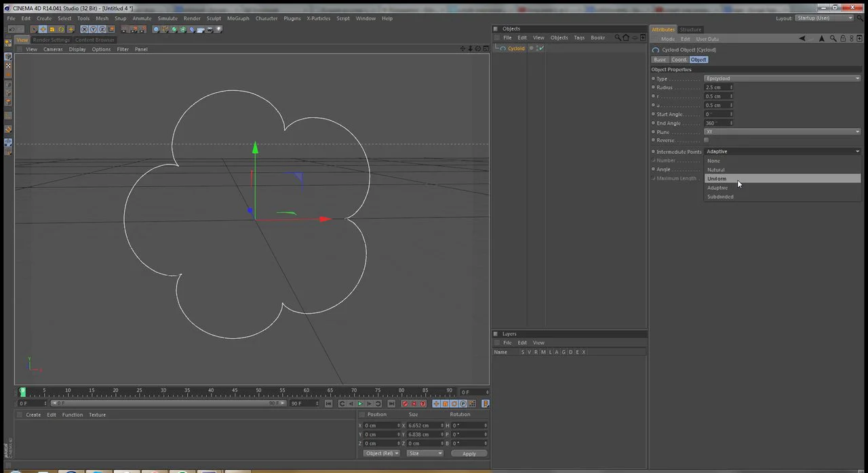Open the Layout Startup (User) dropdown
868x473 pixels.
pos(825,18)
